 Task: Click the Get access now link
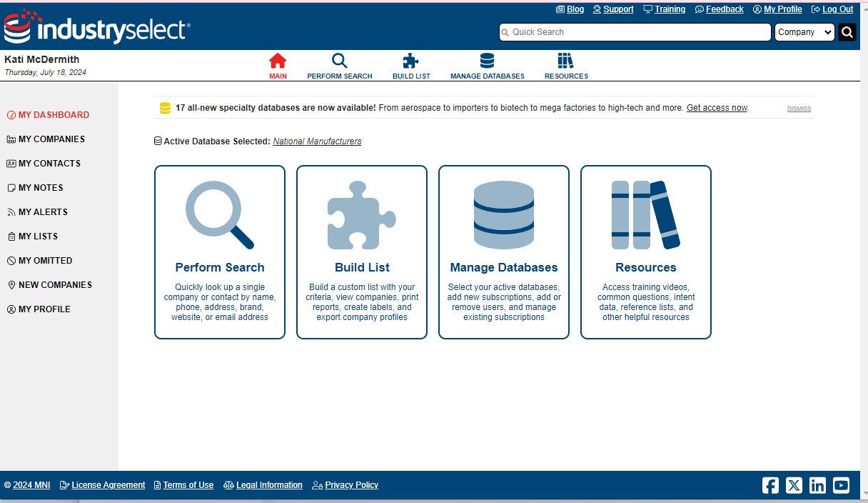717,108
